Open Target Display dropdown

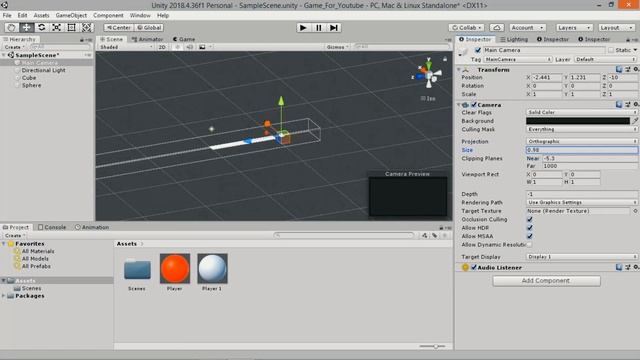[582, 257]
